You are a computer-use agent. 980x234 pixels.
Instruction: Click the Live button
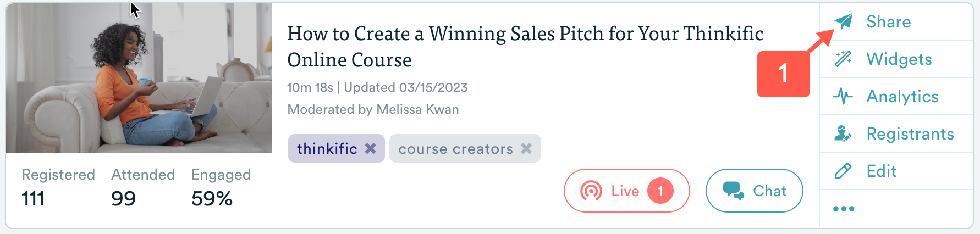pos(624,191)
